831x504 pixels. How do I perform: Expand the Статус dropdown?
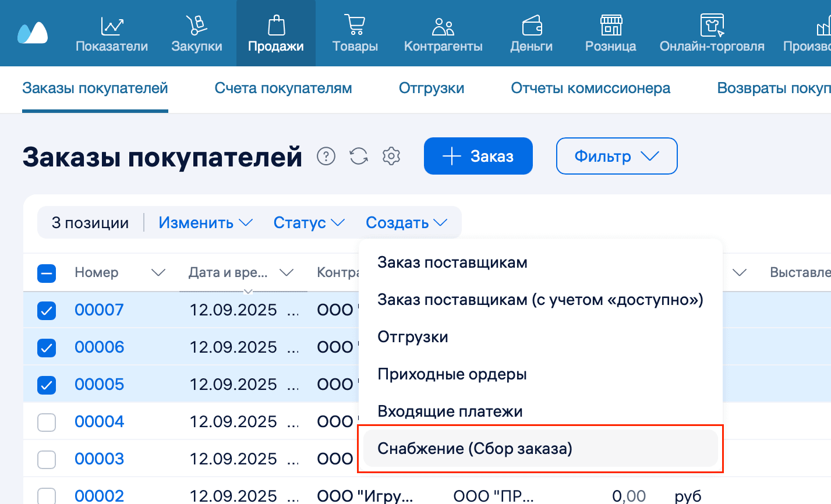point(308,222)
